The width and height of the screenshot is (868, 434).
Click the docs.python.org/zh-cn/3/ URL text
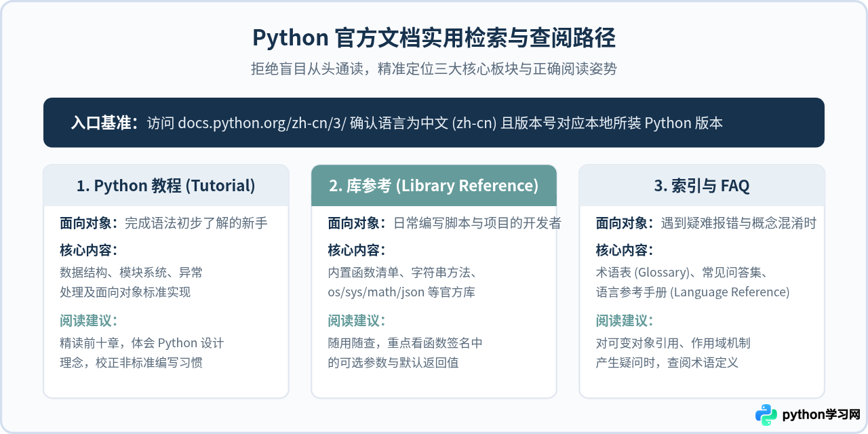click(x=262, y=123)
